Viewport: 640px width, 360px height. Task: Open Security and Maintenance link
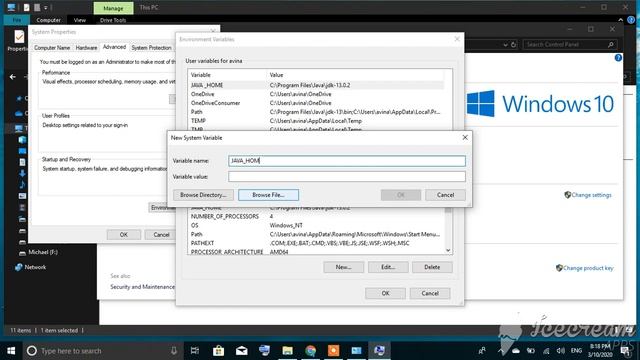pos(142,287)
